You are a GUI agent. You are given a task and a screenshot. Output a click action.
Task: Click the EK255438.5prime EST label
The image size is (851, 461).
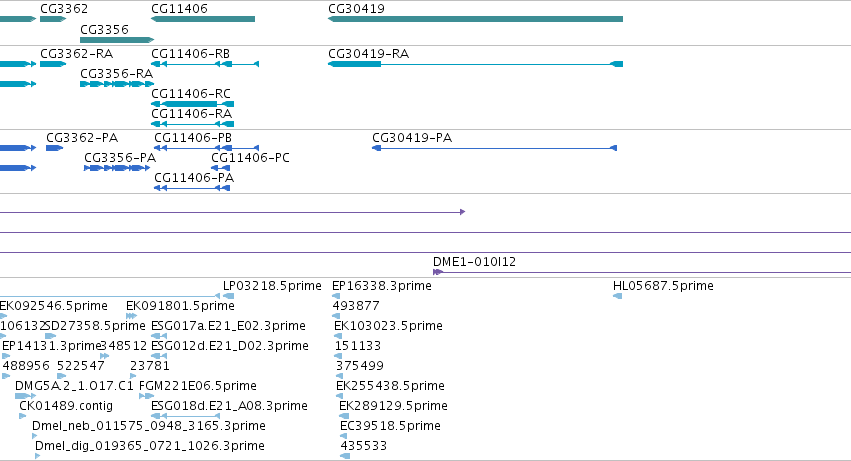tap(390, 386)
